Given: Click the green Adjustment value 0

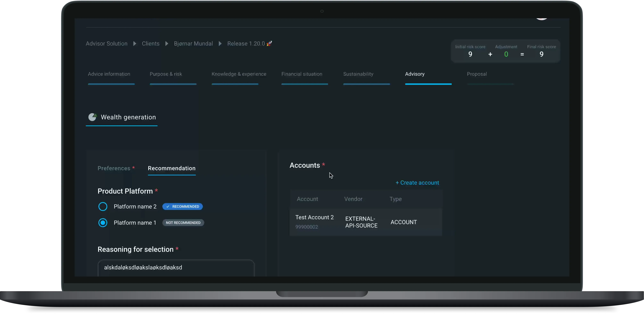Looking at the screenshot, I should pyautogui.click(x=506, y=54).
